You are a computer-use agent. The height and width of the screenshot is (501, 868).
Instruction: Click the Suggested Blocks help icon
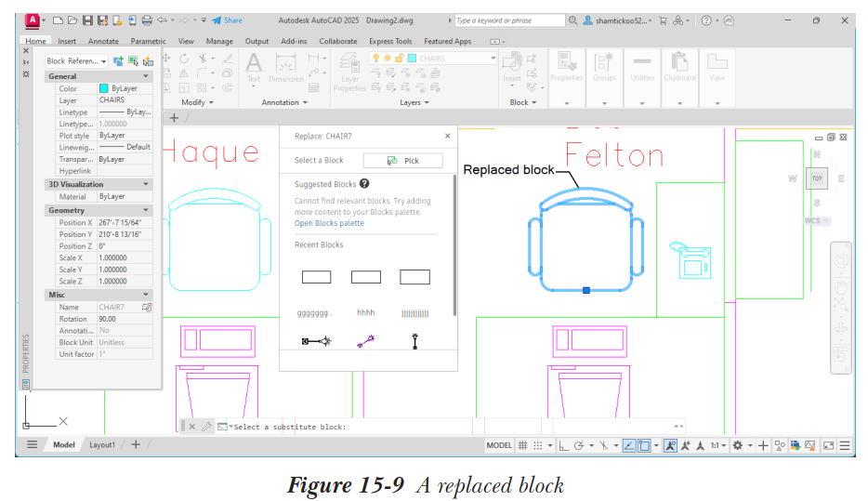(363, 184)
